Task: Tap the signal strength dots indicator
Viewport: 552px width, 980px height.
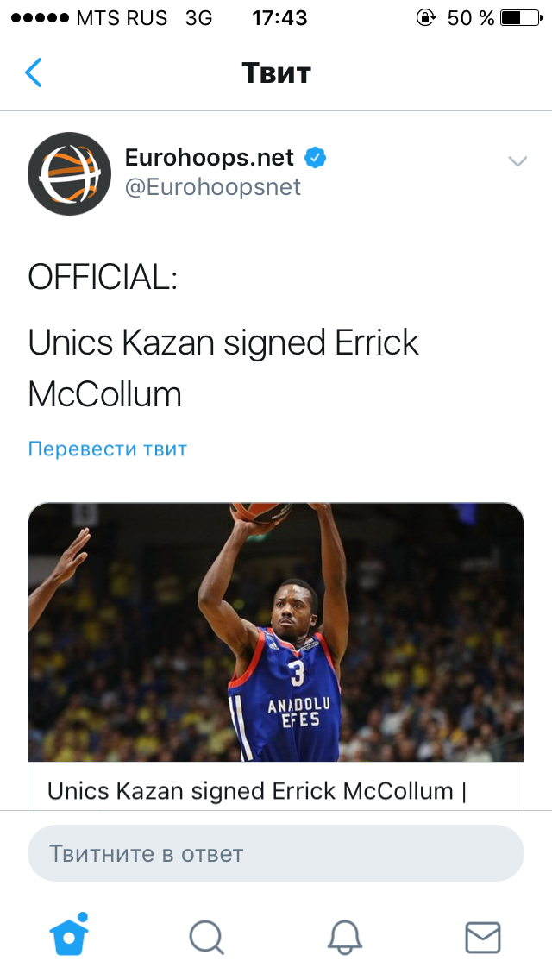Action: tap(40, 17)
